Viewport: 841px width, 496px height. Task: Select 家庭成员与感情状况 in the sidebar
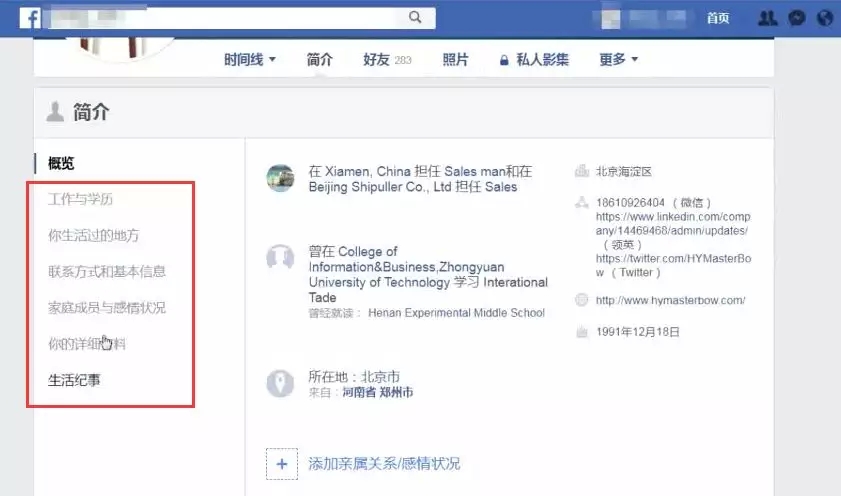[x=107, y=308]
